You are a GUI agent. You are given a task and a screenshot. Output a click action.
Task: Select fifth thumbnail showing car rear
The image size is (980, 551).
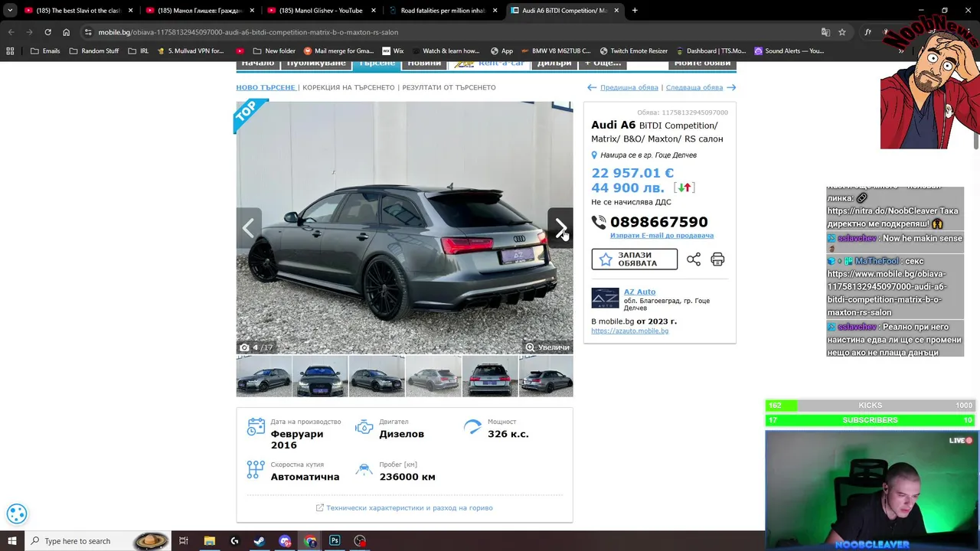[490, 376]
